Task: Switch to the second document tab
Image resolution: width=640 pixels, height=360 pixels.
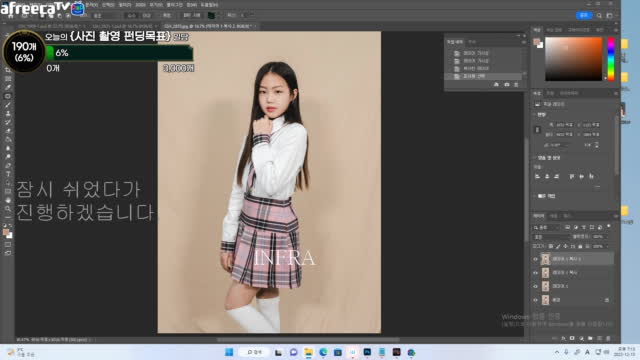Action: coord(124,26)
